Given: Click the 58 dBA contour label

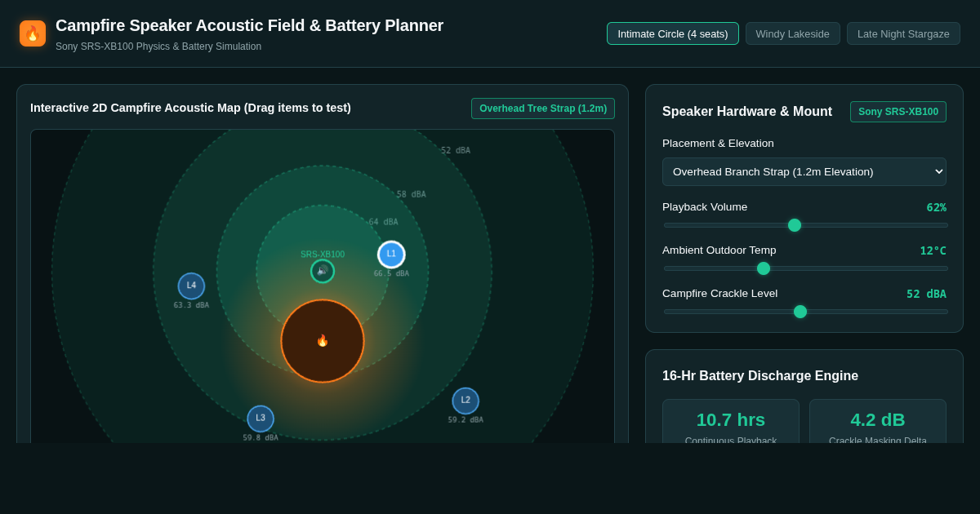Looking at the screenshot, I should tap(412, 194).
